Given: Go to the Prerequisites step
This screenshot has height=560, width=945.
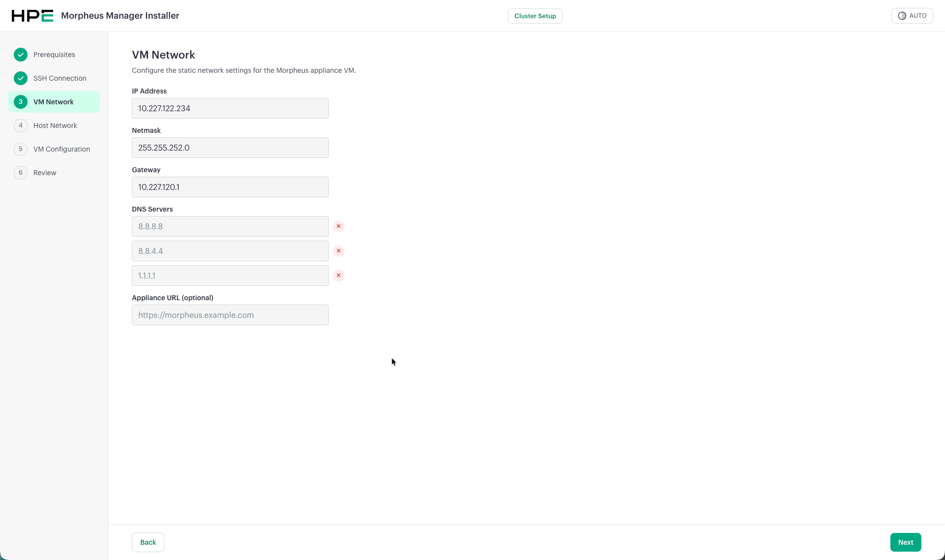Looking at the screenshot, I should point(54,55).
